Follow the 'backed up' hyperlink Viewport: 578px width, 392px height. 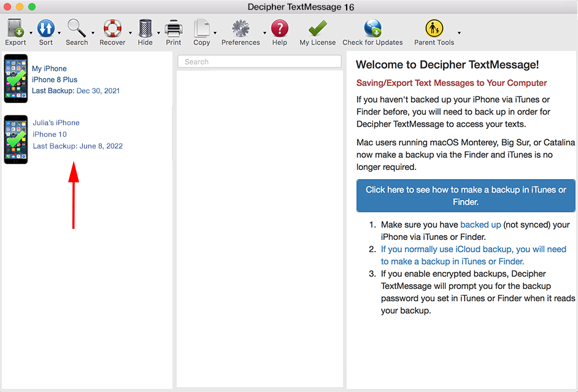point(480,225)
